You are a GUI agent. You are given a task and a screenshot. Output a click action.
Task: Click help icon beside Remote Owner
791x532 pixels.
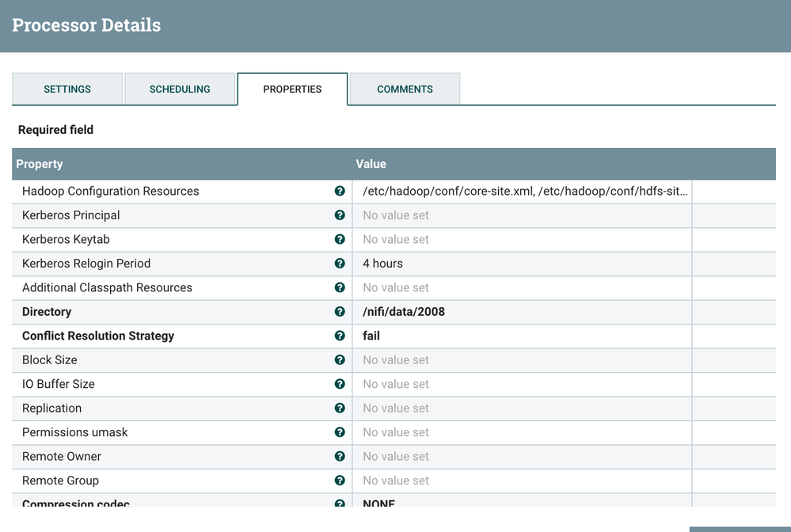click(340, 456)
